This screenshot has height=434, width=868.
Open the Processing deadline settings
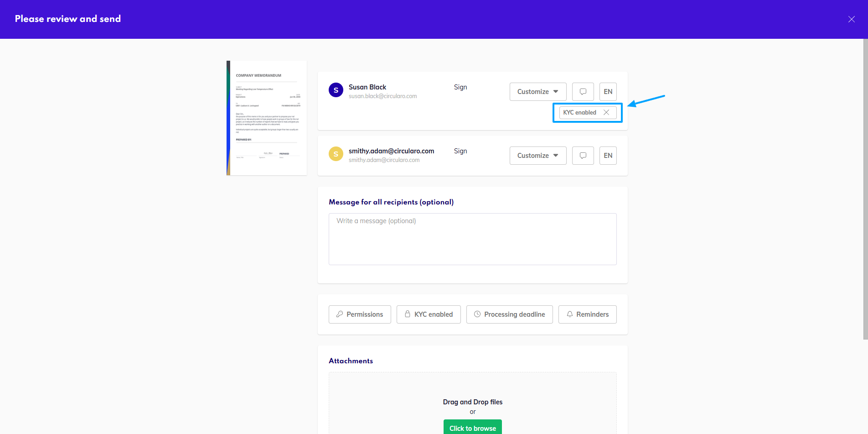coord(509,314)
